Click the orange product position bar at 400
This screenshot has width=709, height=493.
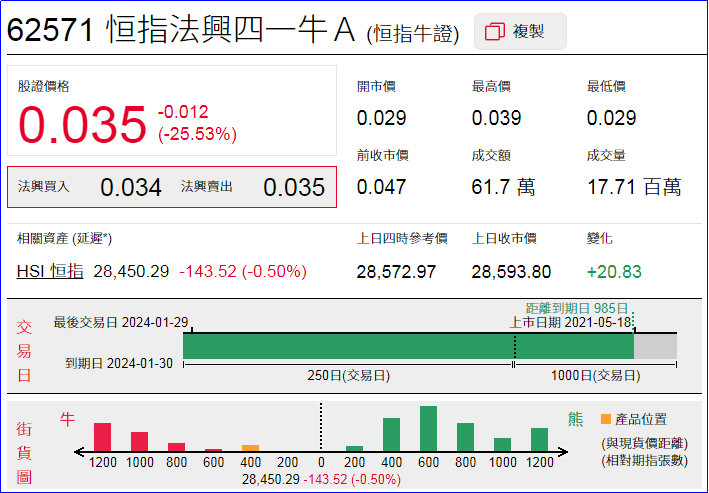(x=251, y=448)
